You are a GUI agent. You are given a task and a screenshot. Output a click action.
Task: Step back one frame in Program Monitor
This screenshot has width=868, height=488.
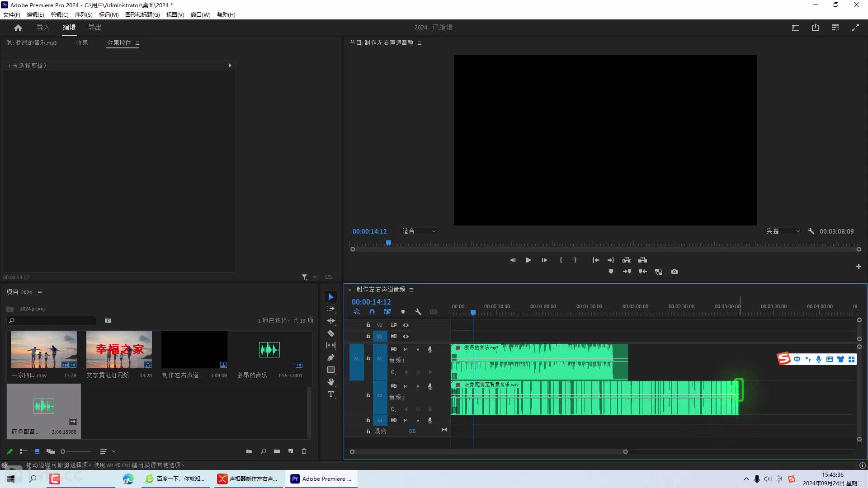(x=513, y=260)
